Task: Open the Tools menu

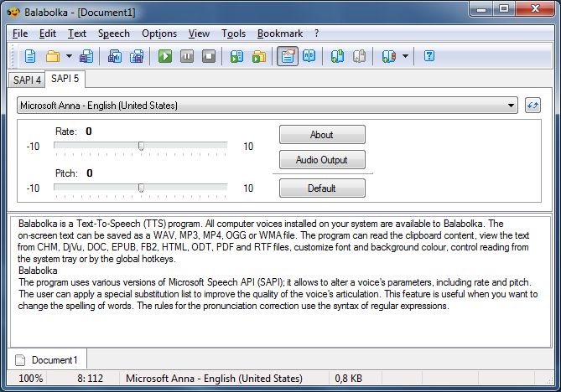Action: (x=233, y=34)
